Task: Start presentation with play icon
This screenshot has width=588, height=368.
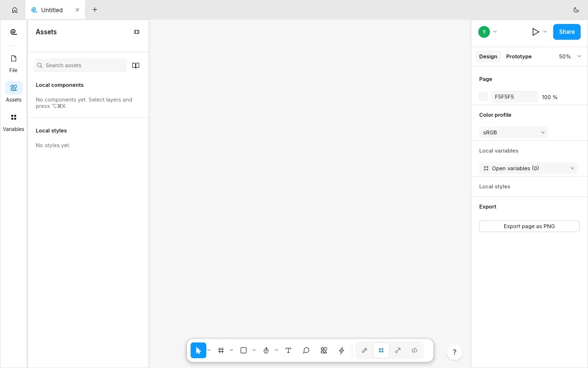Action: click(x=536, y=32)
